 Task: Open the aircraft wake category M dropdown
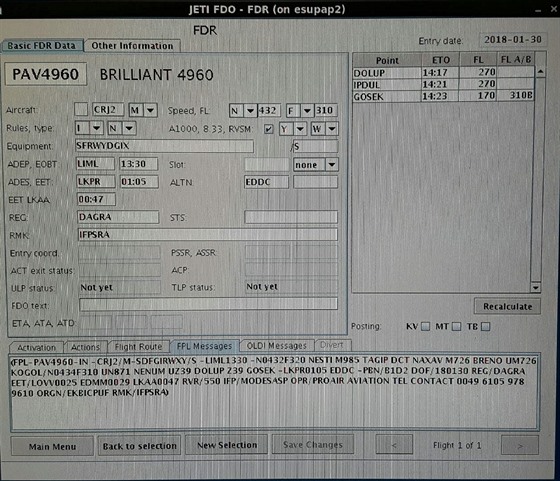pyautogui.click(x=150, y=110)
